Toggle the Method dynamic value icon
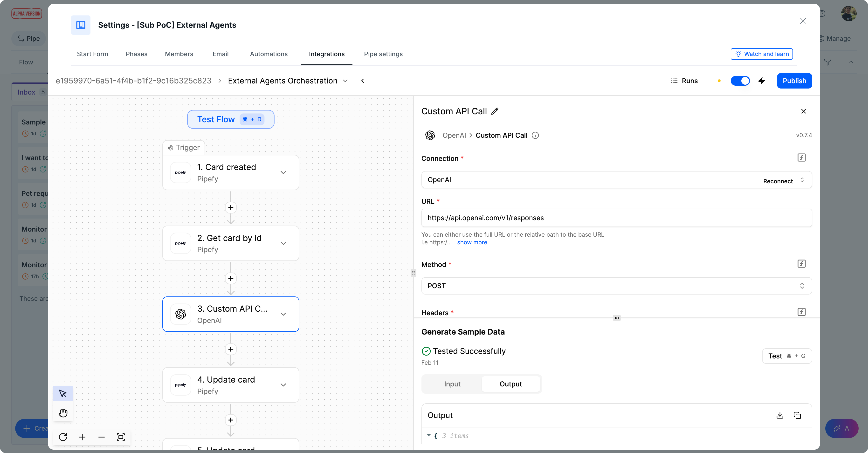Viewport: 868px width, 453px height. pos(801,264)
